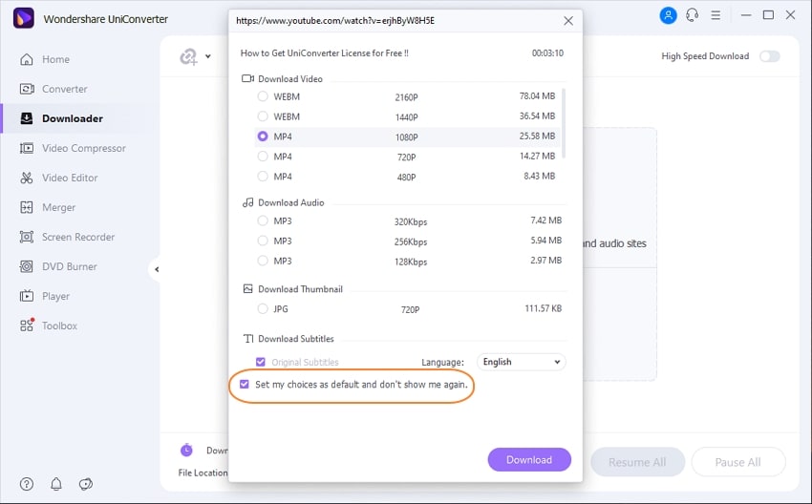This screenshot has height=504, width=812.
Task: Click the Download Thumbnail image icon
Action: point(248,288)
